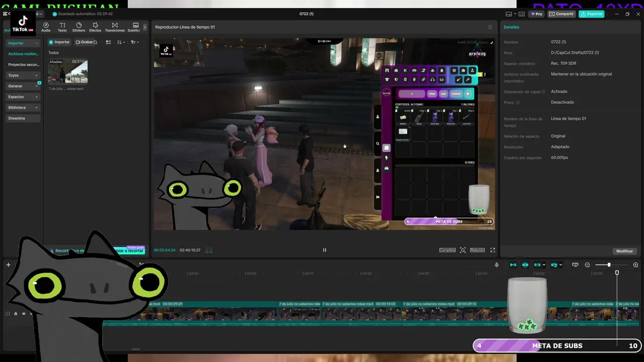Image resolution: width=644 pixels, height=362 pixels.
Task: Select the Todos media category
Action: point(53,53)
